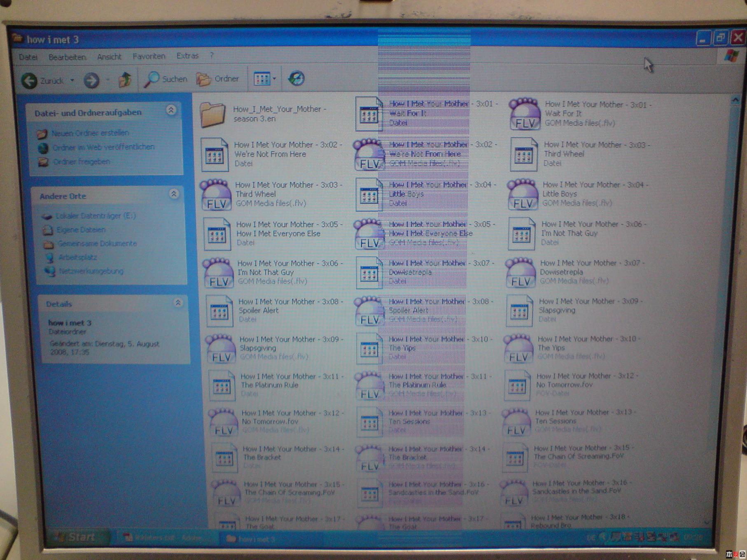Select 3x08 Spoiler Alert Datei file
747x560 pixels.
(275, 310)
